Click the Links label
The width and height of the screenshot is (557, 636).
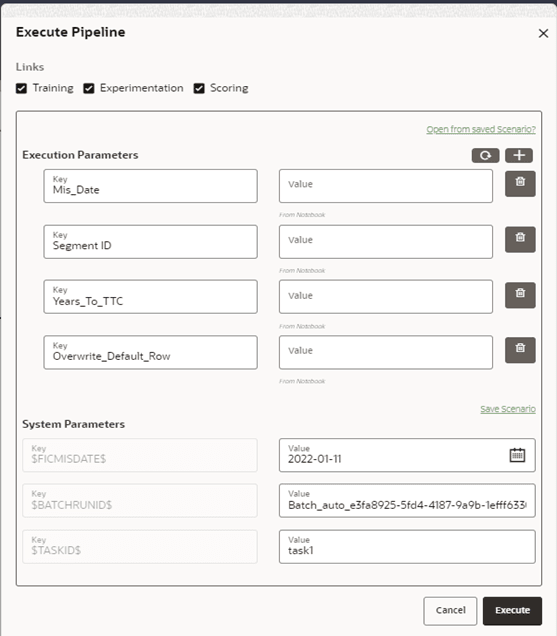coord(30,67)
